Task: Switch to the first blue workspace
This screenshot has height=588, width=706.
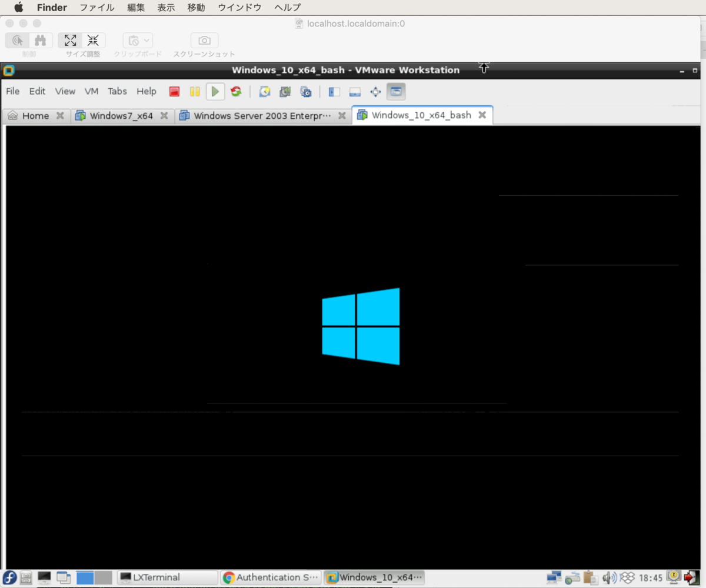Action: coord(85,577)
